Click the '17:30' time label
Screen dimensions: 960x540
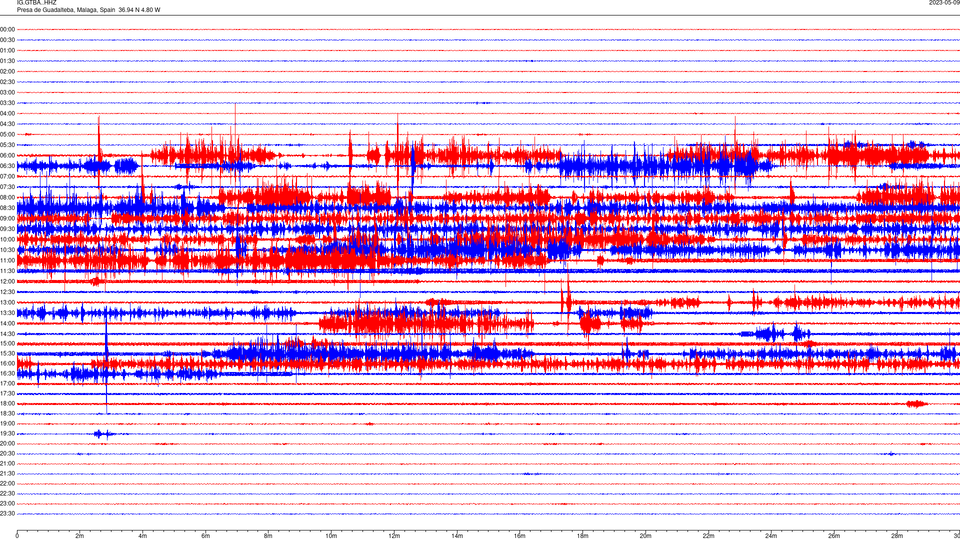(7, 394)
